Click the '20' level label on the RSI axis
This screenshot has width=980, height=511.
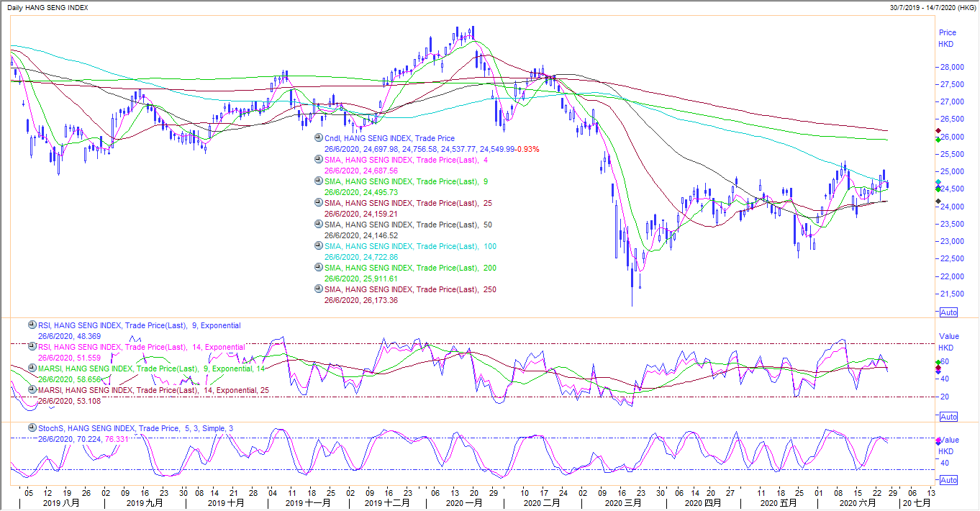[x=944, y=397]
